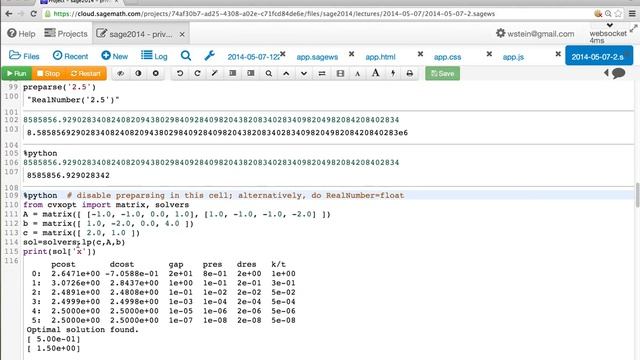This screenshot has height=360, width=640.
Task: Open account settings wstein@gmail.com
Action: click(x=535, y=33)
